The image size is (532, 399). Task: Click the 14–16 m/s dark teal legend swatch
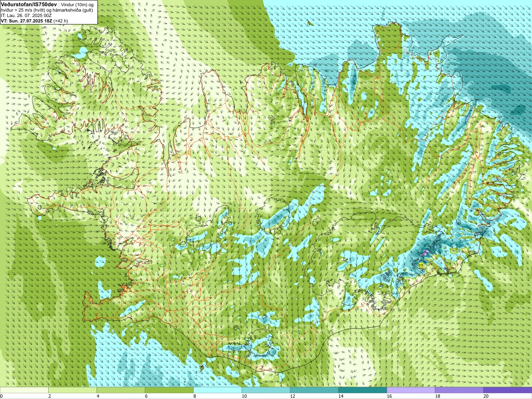tap(362, 390)
